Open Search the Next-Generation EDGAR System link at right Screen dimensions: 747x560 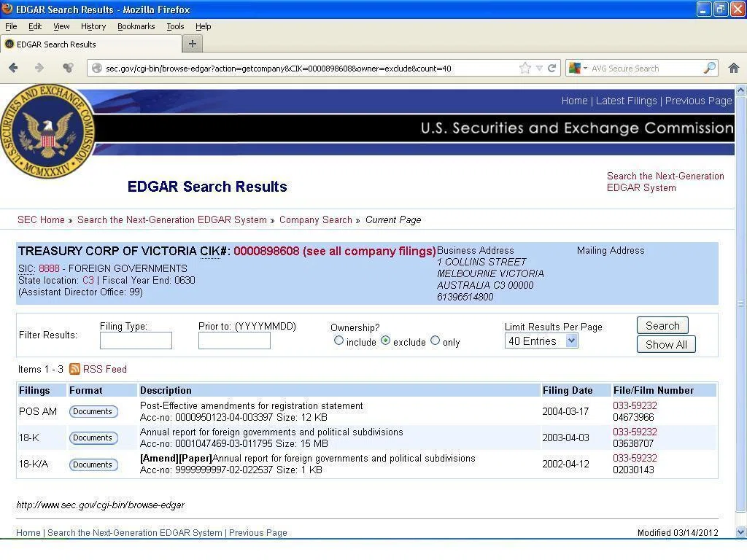click(665, 182)
